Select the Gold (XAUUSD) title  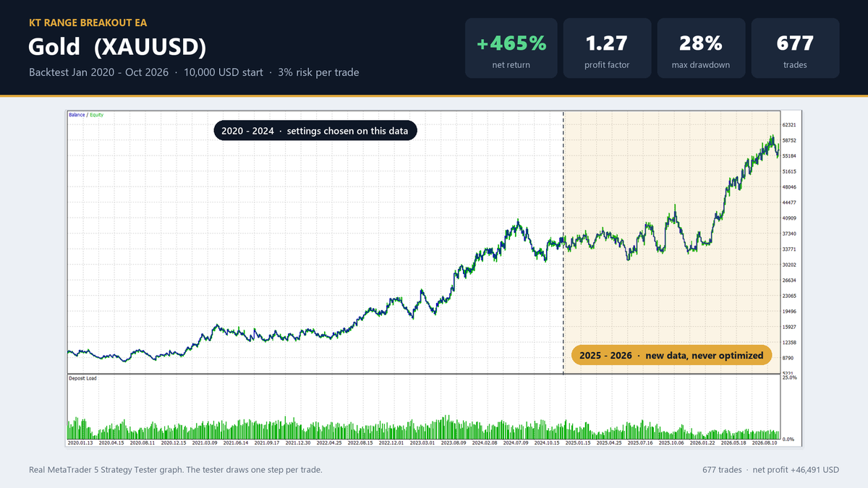(x=117, y=47)
